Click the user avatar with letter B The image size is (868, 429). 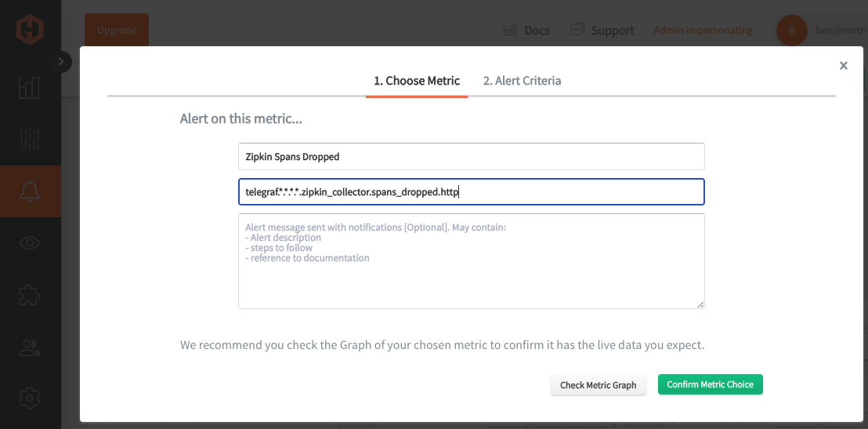point(791,31)
